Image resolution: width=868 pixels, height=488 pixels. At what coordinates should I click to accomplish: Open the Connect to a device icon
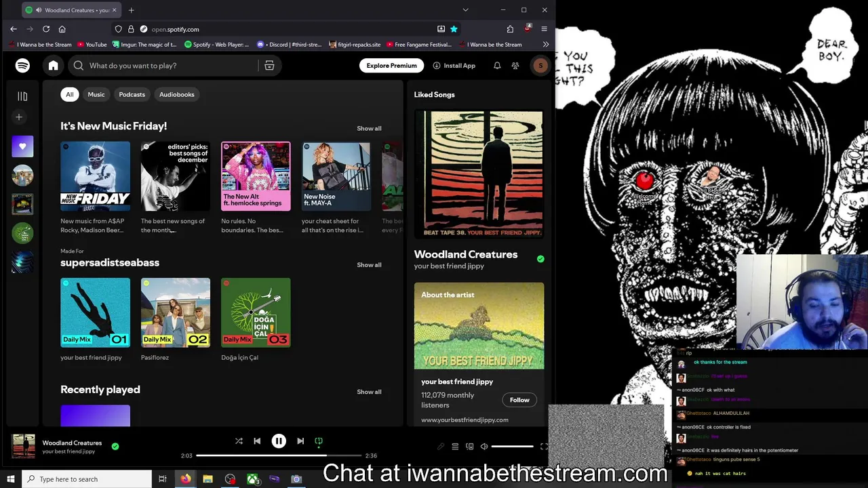pyautogui.click(x=469, y=447)
